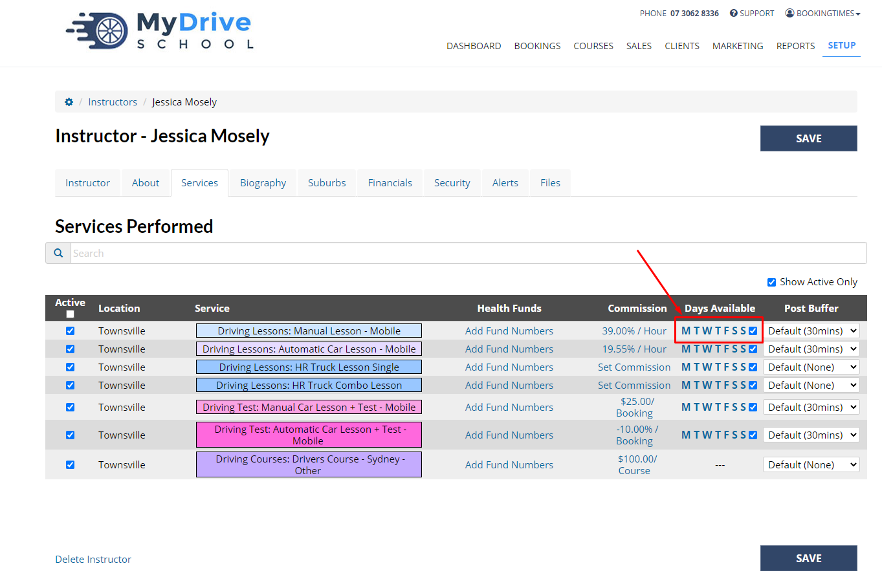The height and width of the screenshot is (588, 882).
Task: Uncheck Active for Automatic Car Lesson - Mobile
Action: [70, 349]
